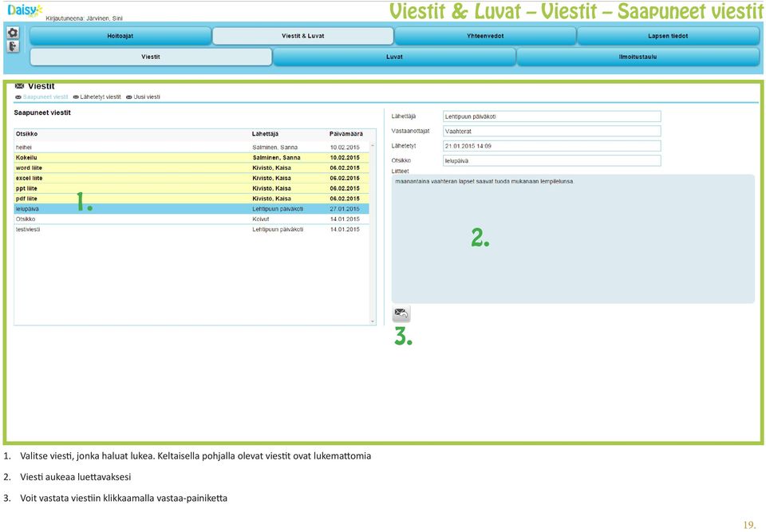Sort by the Otsikko column header
The width and height of the screenshot is (766, 532).
point(27,134)
